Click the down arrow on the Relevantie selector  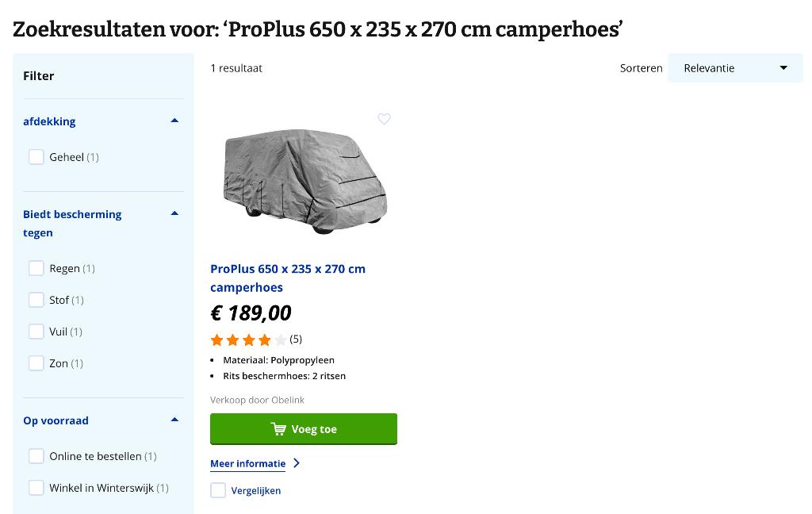[783, 67]
